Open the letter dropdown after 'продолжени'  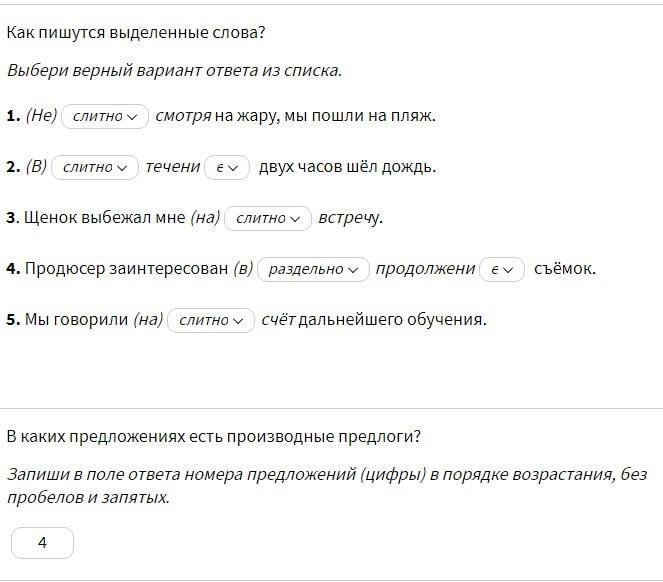tap(502, 269)
